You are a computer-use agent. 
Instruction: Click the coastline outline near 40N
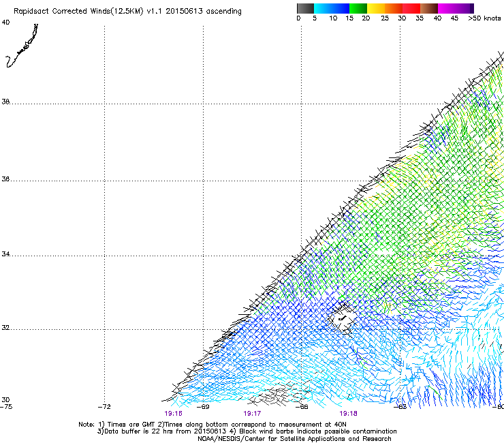pyautogui.click(x=22, y=46)
